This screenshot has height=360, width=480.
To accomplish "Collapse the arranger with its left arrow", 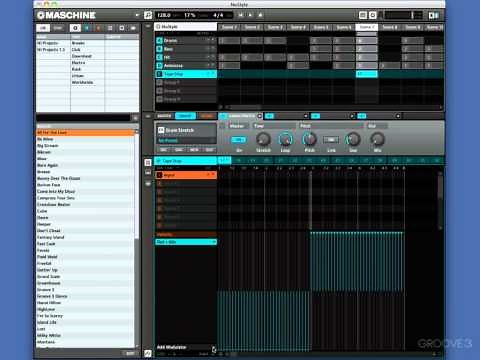I will point(148,26).
